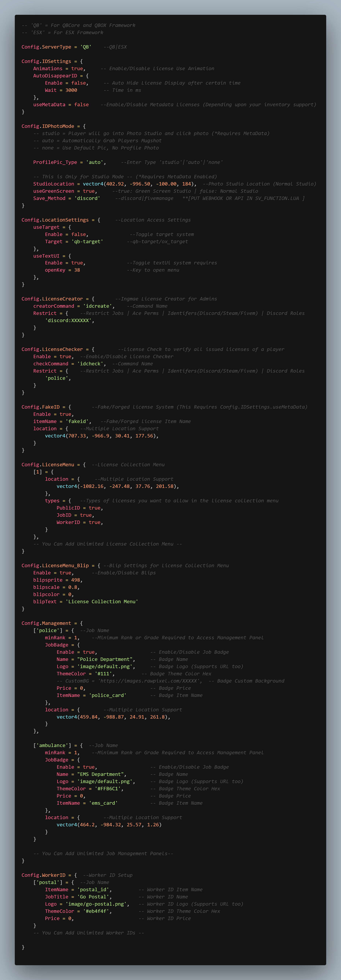This screenshot has width=341, height=980.
Task: Click "Save_Method = 'discord'"
Action: [67, 199]
